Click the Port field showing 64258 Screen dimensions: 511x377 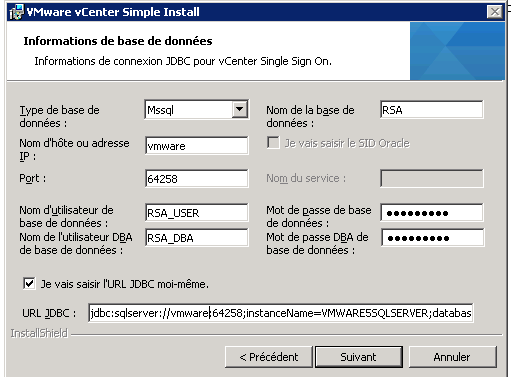197,178
